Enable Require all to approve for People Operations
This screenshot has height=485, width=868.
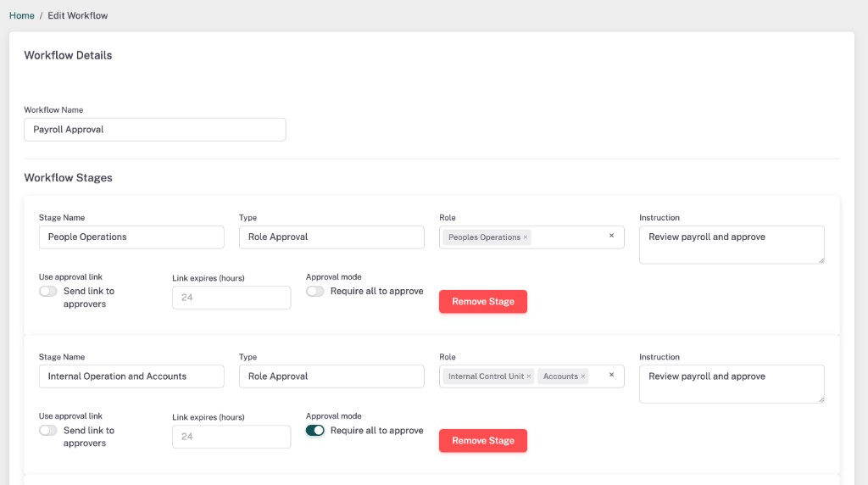[315, 291]
